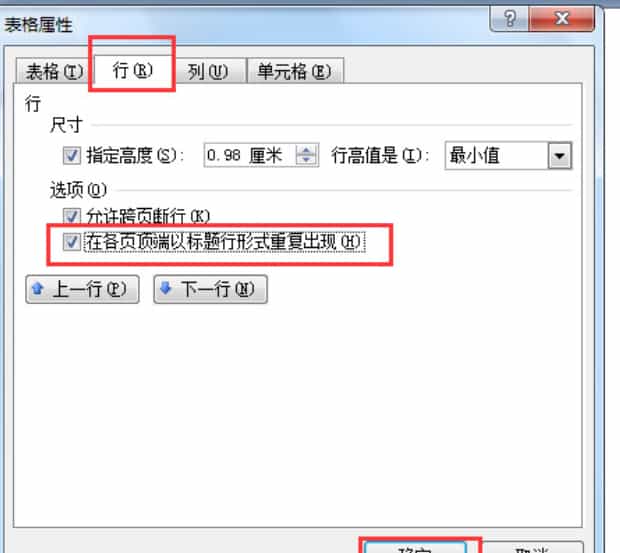Image resolution: width=620 pixels, height=553 pixels.
Task: Increase the row height with the spinner up arrow
Action: pos(306,149)
